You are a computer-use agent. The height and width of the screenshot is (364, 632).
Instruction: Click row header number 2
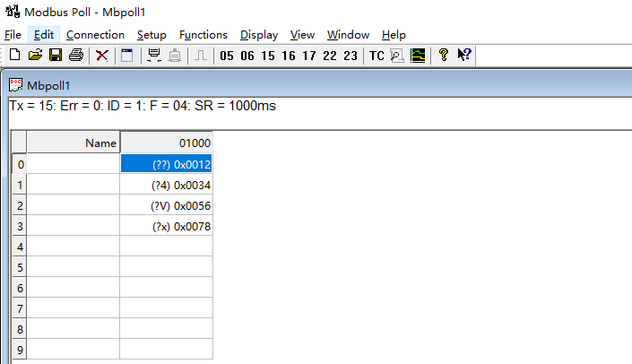[x=20, y=205]
